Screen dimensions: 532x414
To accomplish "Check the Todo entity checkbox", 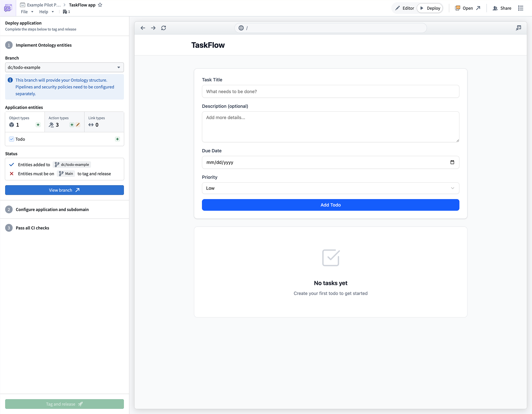I will tap(12, 139).
